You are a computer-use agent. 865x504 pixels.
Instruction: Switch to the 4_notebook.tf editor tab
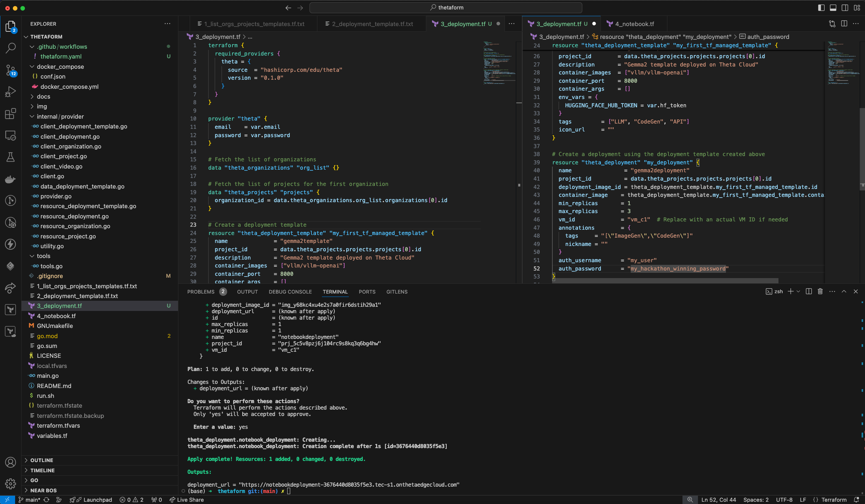click(x=634, y=24)
